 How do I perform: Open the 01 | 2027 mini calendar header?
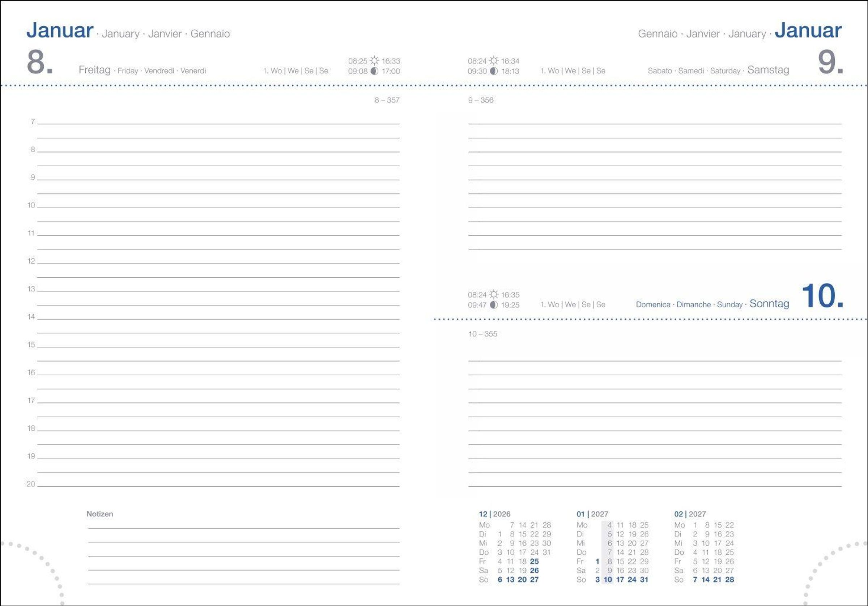point(592,514)
